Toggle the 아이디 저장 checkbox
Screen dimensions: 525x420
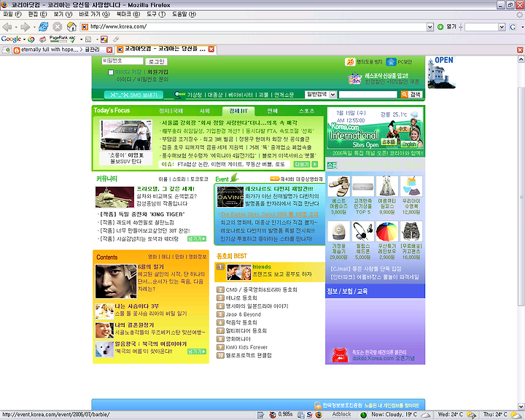111,72
